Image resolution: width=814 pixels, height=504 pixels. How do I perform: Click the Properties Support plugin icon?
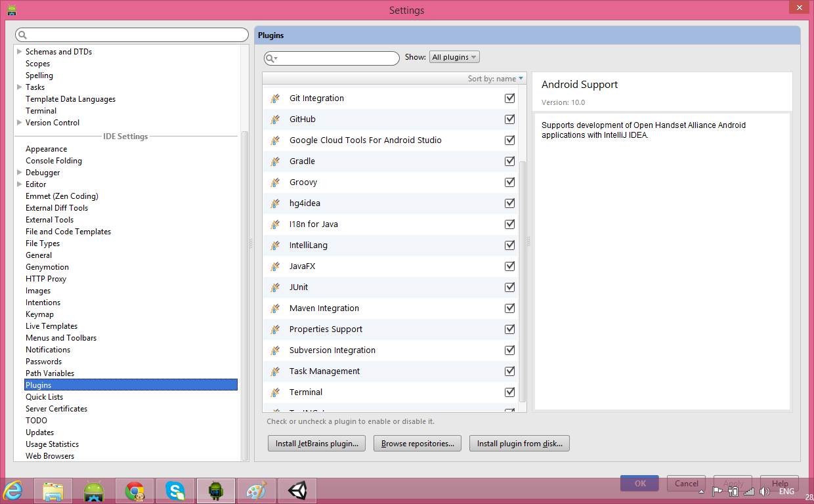(275, 329)
